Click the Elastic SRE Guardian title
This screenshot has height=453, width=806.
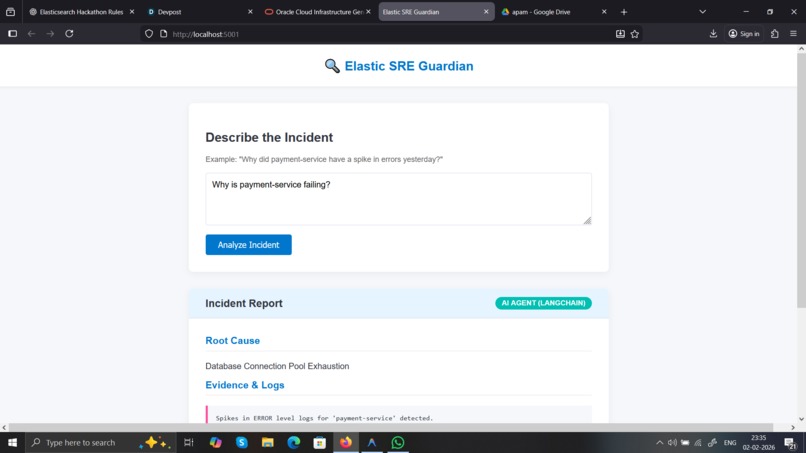(409, 66)
